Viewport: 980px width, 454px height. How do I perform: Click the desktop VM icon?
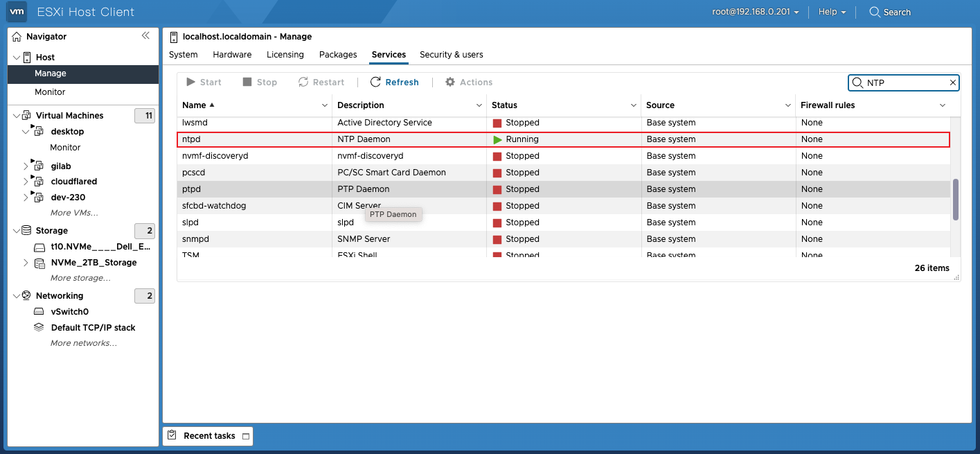[39, 132]
